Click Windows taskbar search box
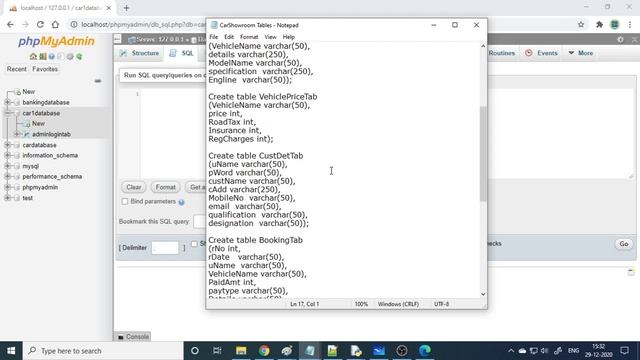This screenshot has height=360, width=640. [x=103, y=351]
